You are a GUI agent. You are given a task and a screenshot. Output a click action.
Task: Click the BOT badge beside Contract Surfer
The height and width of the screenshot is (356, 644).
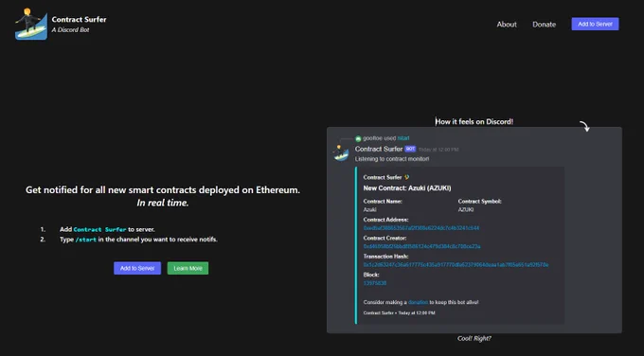pyautogui.click(x=410, y=149)
